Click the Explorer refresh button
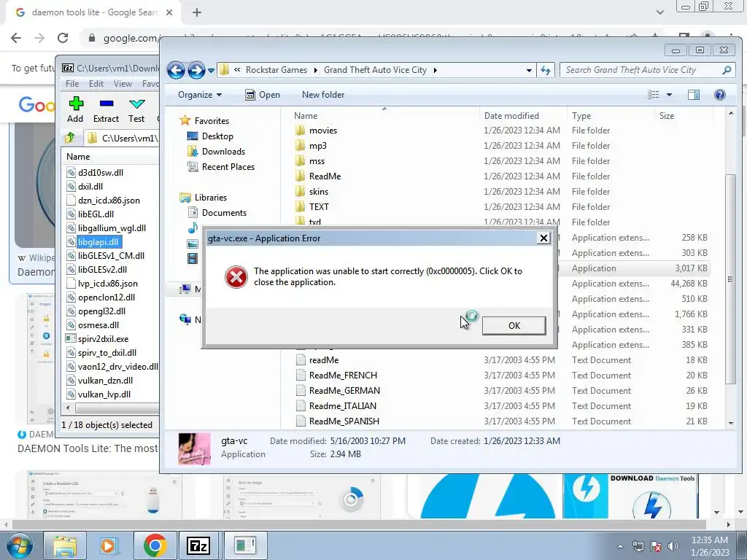747x560 pixels. coord(546,70)
